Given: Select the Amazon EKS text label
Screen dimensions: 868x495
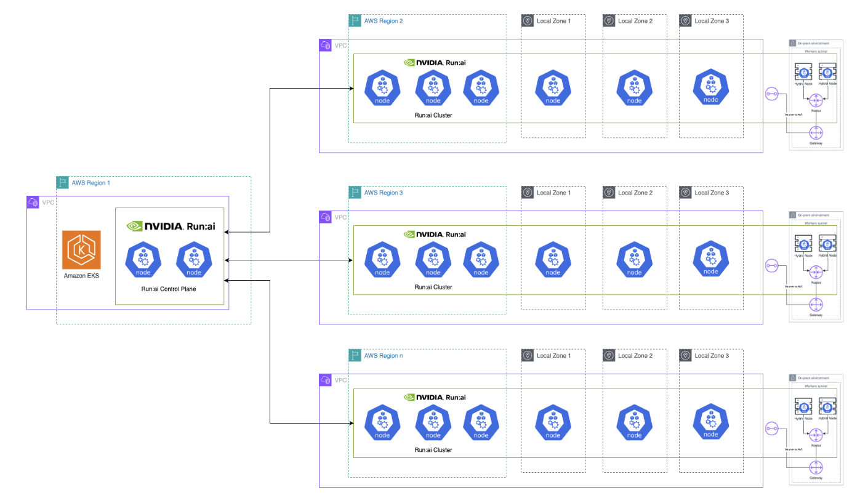Looking at the screenshot, I should [81, 276].
